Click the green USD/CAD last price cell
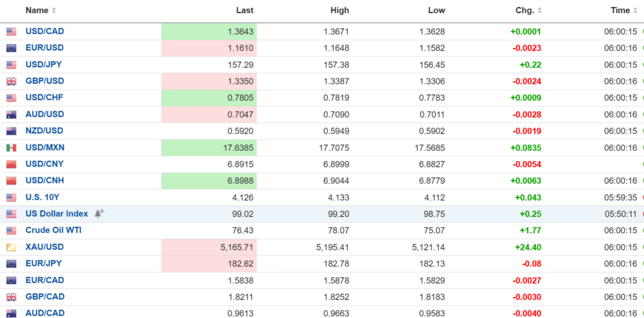 click(209, 31)
